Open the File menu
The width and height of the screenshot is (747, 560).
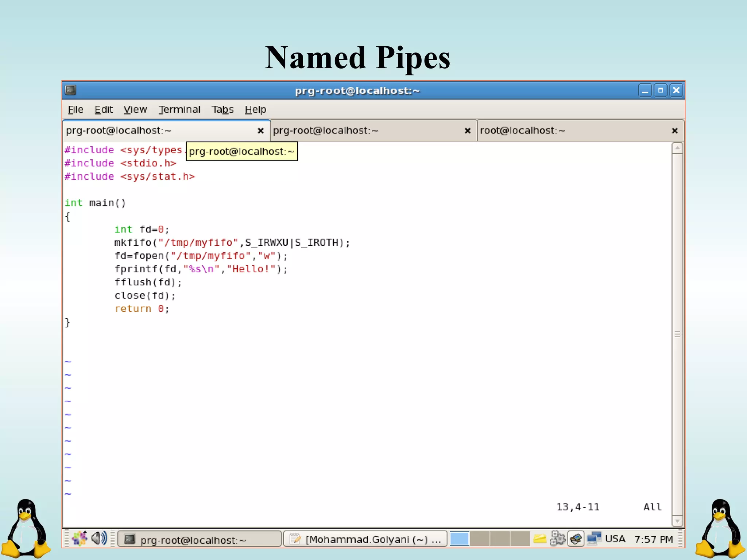[76, 109]
